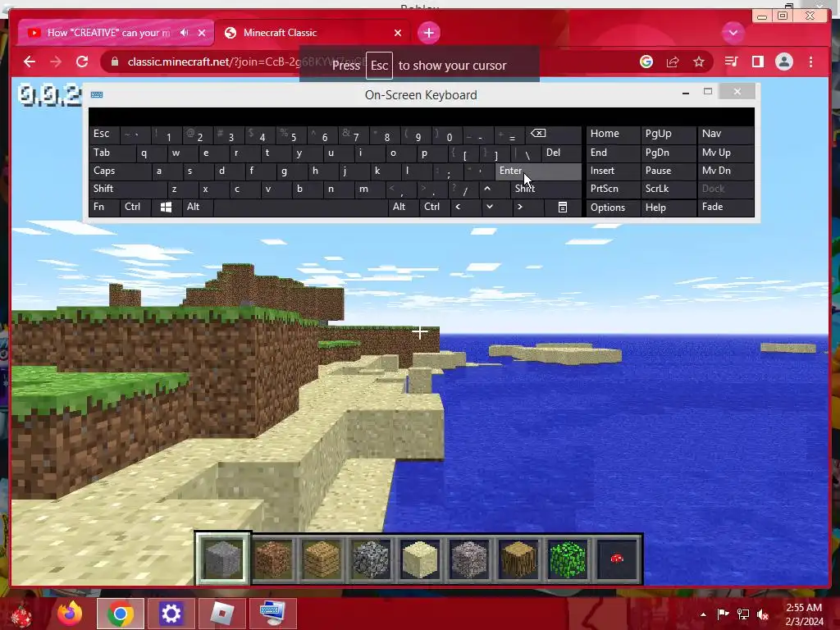Screen dimensions: 840x630
Task: Close the YouTube tab
Action: (202, 33)
